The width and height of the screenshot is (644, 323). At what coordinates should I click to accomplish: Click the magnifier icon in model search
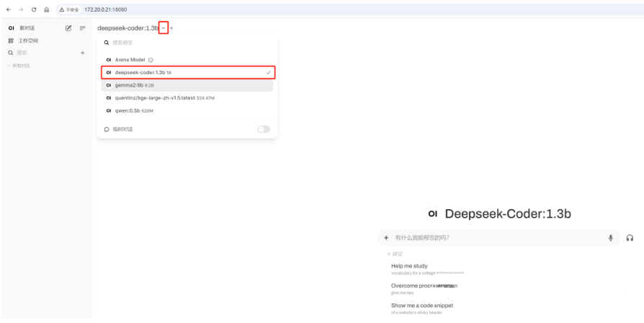(x=107, y=43)
